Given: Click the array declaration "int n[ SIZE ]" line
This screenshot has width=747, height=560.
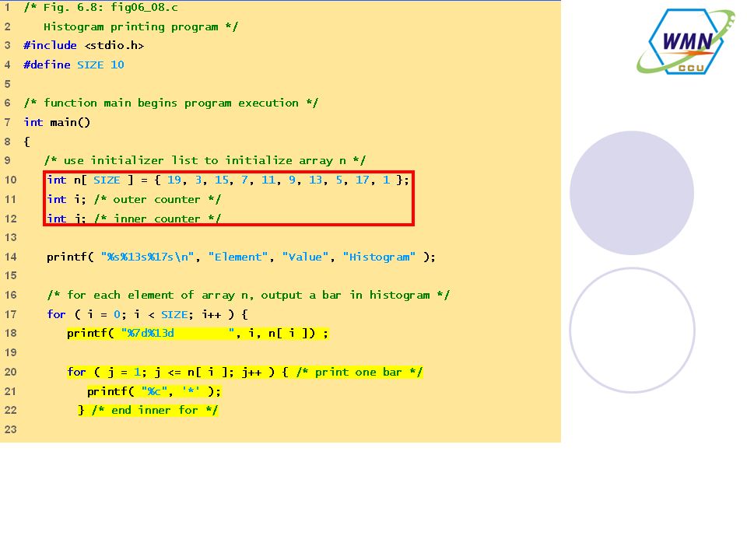Looking at the screenshot, I should coord(228,180).
